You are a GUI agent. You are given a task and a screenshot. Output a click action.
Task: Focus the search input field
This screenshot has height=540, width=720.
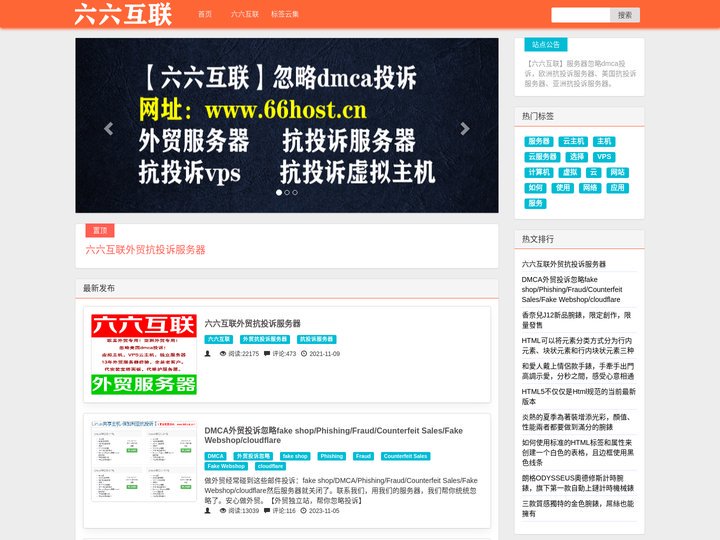point(580,15)
